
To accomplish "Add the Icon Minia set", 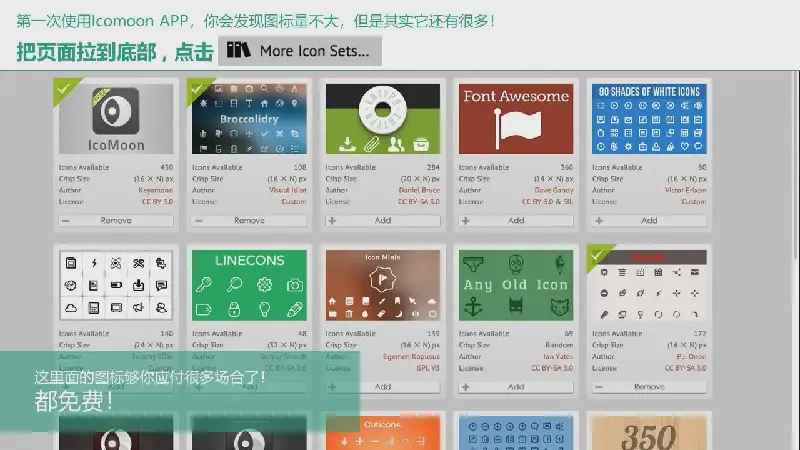I will click(x=383, y=387).
